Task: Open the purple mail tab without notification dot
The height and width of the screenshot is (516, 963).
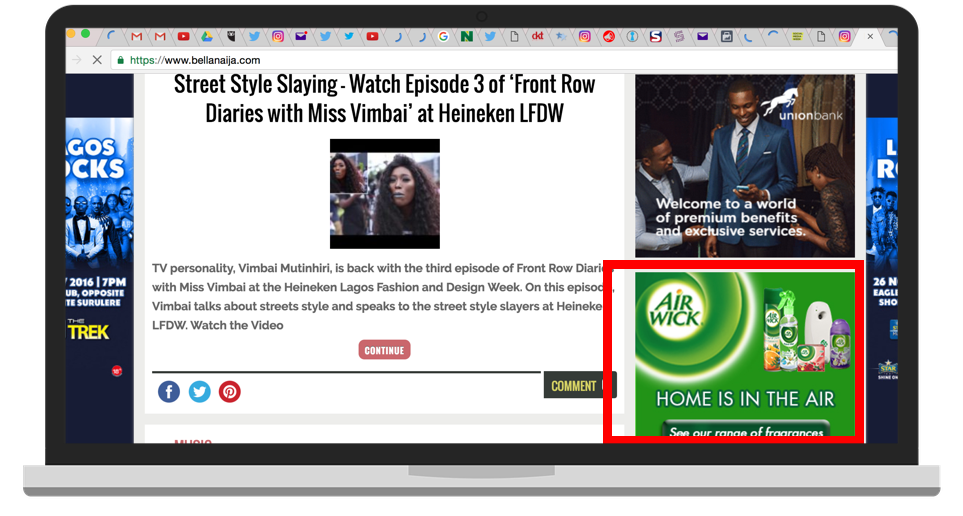Action: tap(703, 36)
